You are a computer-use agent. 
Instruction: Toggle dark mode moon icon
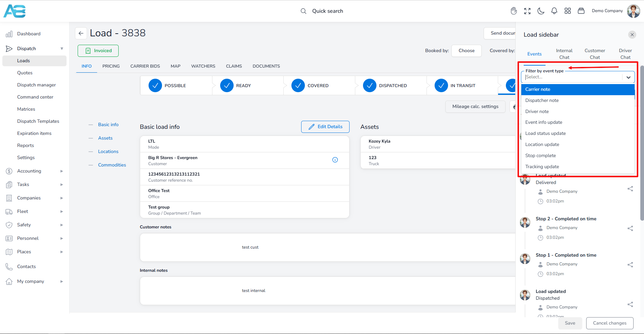click(541, 11)
